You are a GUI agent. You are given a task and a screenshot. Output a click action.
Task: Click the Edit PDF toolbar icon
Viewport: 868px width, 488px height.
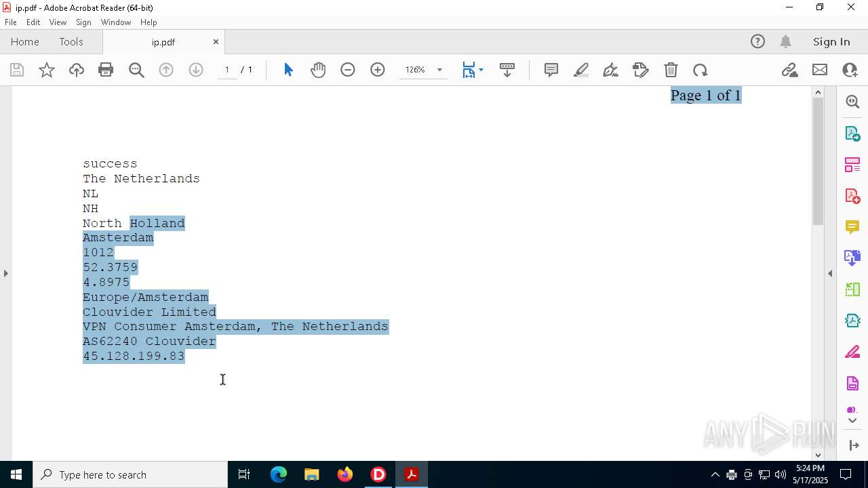641,70
